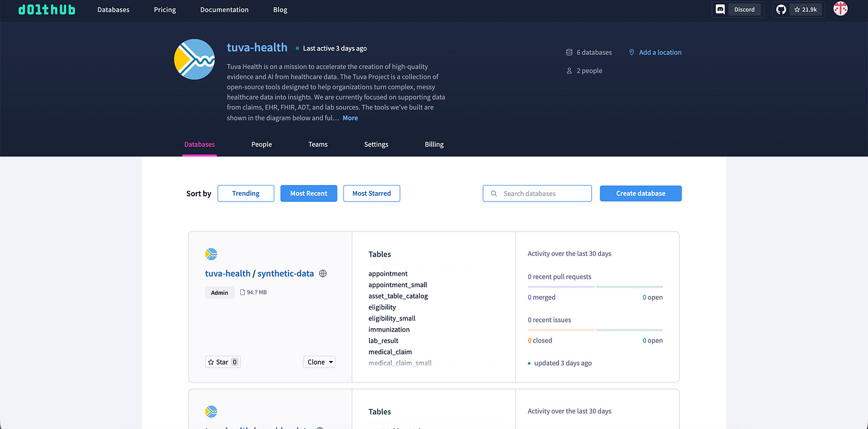Click the recent issues progress bar
Screen dimensions: 868x429
point(595,330)
